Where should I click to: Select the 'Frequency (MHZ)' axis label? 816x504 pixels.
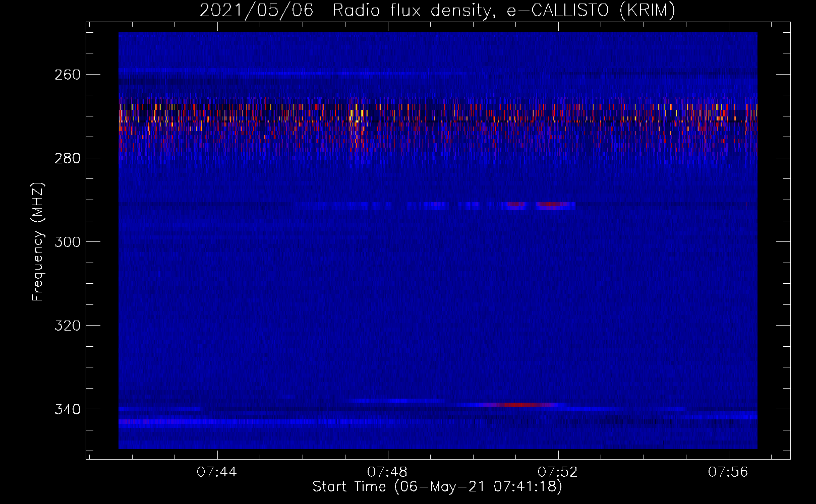coord(38,242)
